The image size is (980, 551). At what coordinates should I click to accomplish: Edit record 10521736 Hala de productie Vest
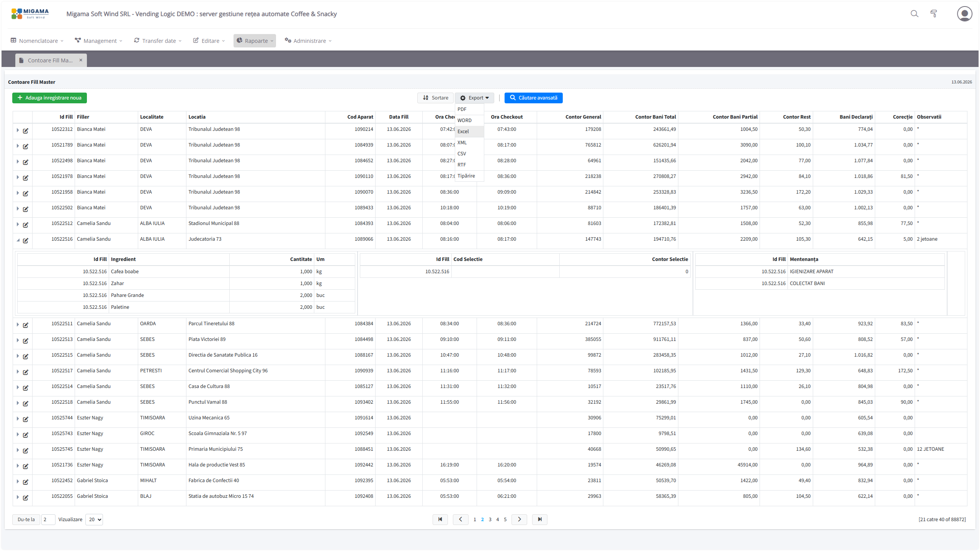click(x=26, y=466)
